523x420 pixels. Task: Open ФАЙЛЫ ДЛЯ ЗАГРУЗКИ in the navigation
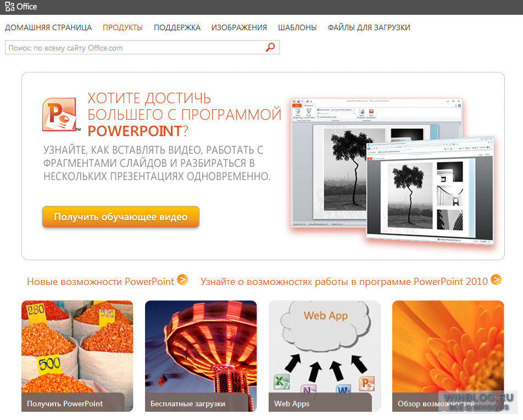point(369,27)
